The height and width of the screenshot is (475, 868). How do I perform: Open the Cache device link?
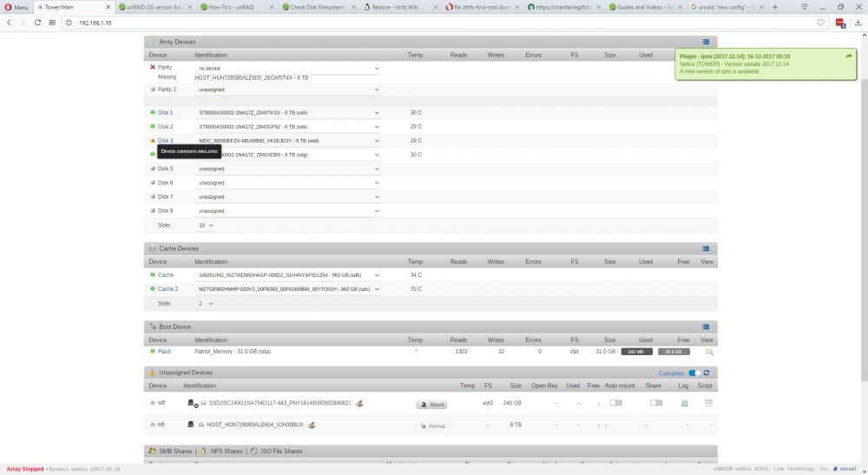(166, 275)
